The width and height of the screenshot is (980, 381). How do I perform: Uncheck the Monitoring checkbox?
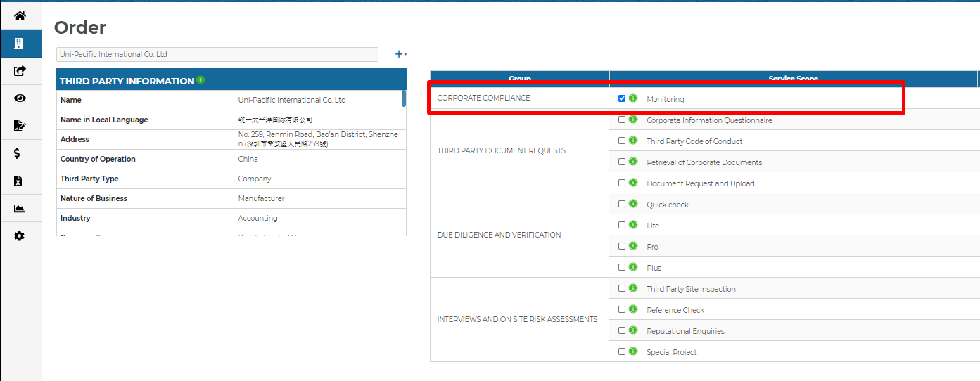(622, 98)
